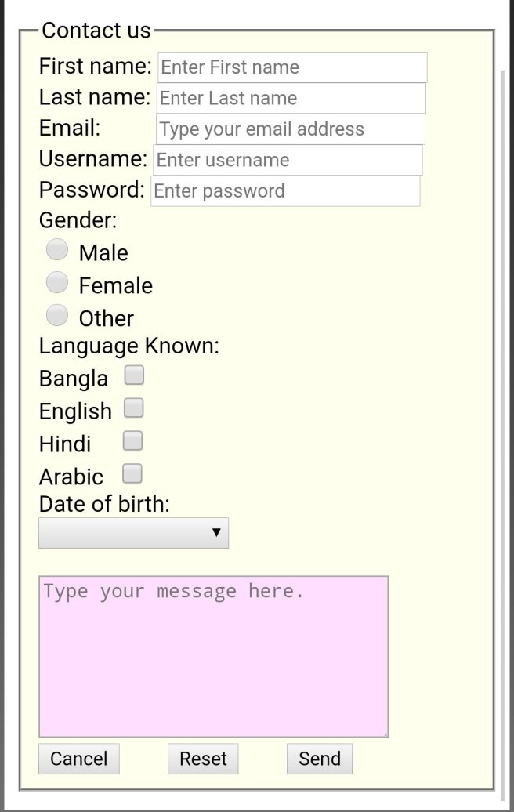Click into the Password field
The width and height of the screenshot is (514, 812).
(x=285, y=191)
